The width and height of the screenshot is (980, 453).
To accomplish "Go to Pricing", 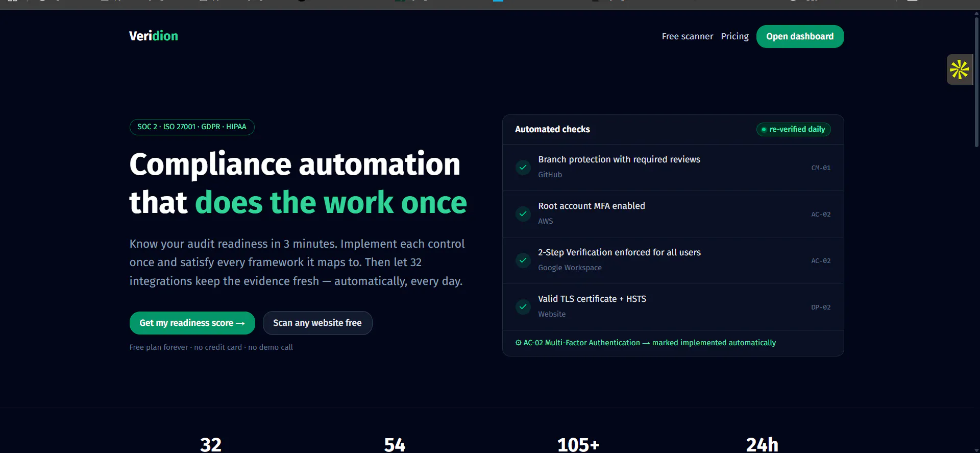I will (x=734, y=36).
